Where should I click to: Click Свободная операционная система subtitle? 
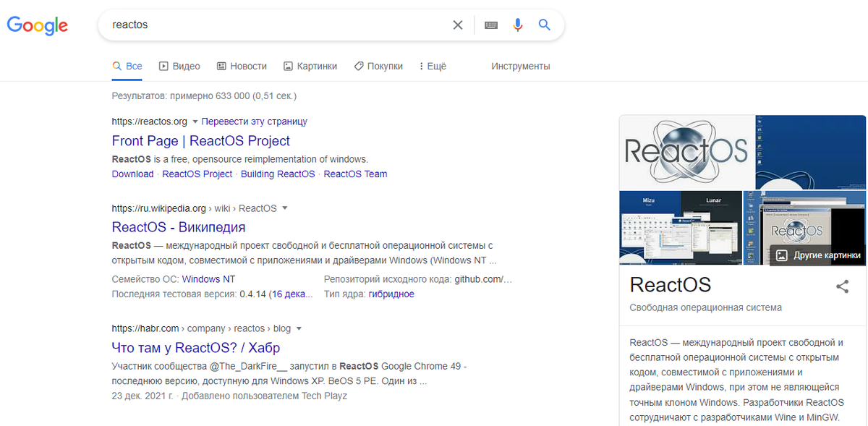(706, 307)
